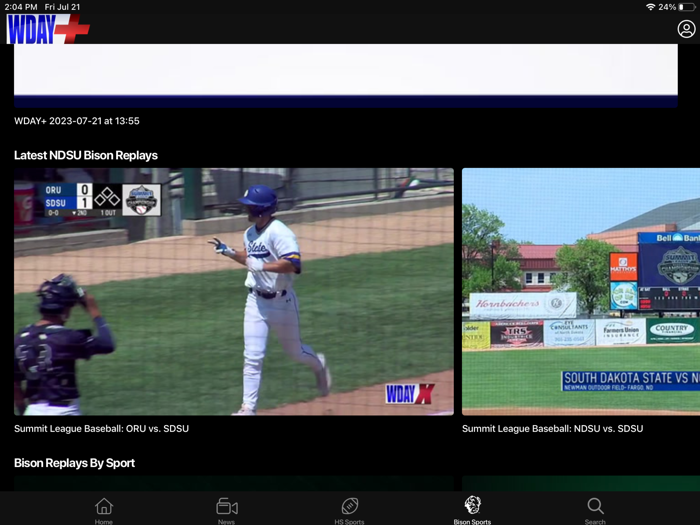Click the 'Summit League Baseball: ORU vs. SDSU' title
Screen dimensions: 700x525
click(101, 429)
